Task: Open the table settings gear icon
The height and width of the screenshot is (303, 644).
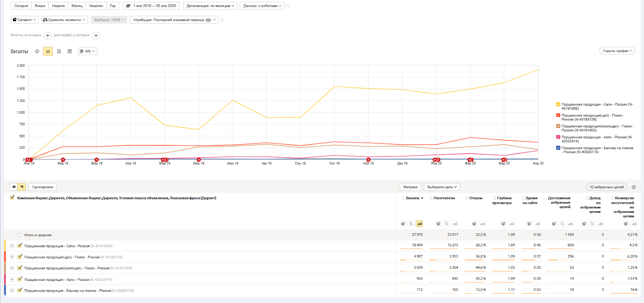Action: [x=634, y=187]
